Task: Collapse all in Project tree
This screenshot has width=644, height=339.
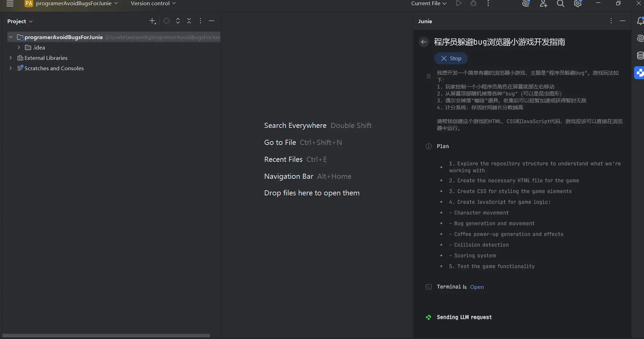Action: tap(189, 21)
